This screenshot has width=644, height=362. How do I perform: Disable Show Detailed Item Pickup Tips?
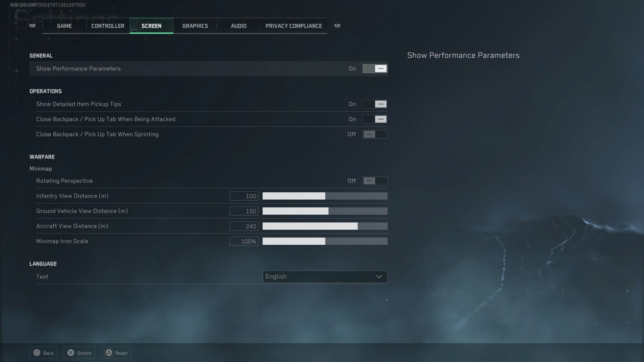coord(375,104)
